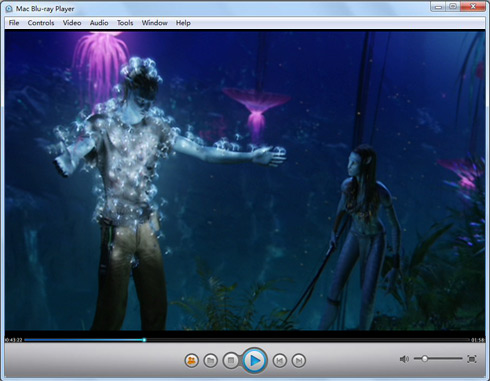Open the Help menu

click(x=183, y=23)
